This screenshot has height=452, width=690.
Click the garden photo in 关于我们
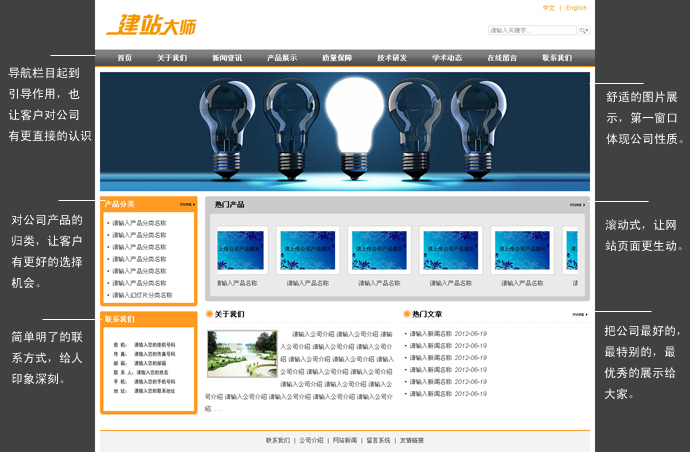click(242, 354)
